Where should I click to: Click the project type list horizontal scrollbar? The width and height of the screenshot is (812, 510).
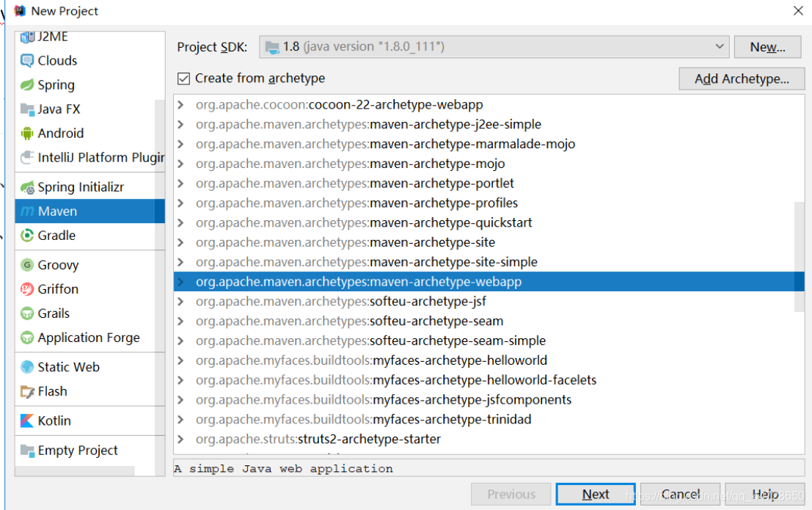coord(75,470)
